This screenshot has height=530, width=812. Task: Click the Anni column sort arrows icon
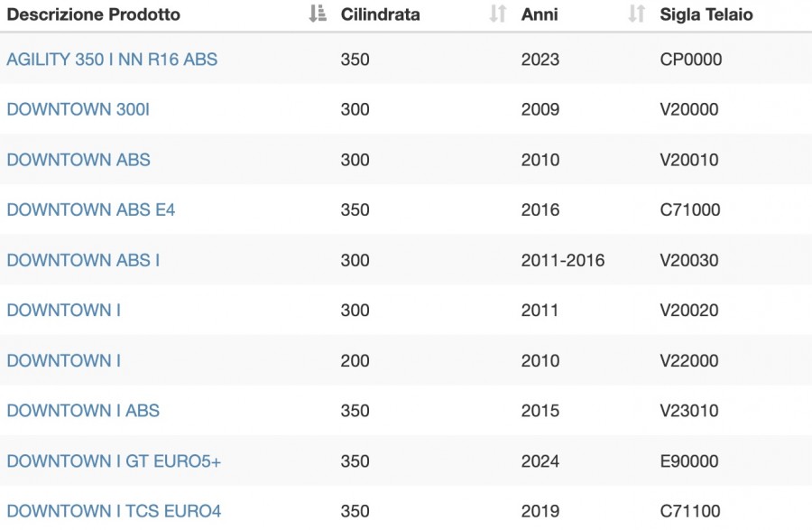(636, 14)
